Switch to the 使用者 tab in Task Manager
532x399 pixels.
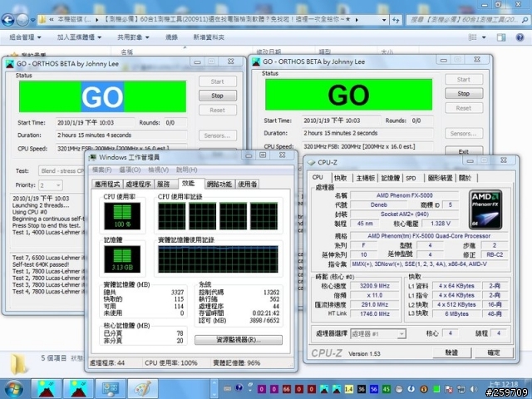(248, 185)
